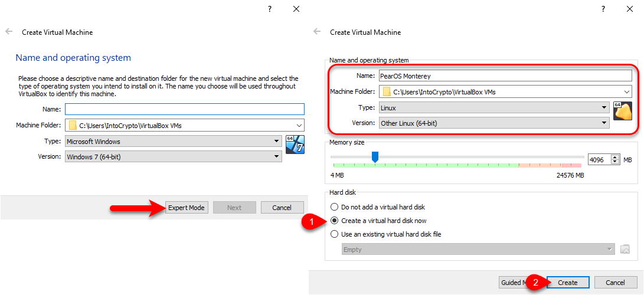
Task: Click the Windows 7 64-bit OS icon
Action: tap(295, 145)
